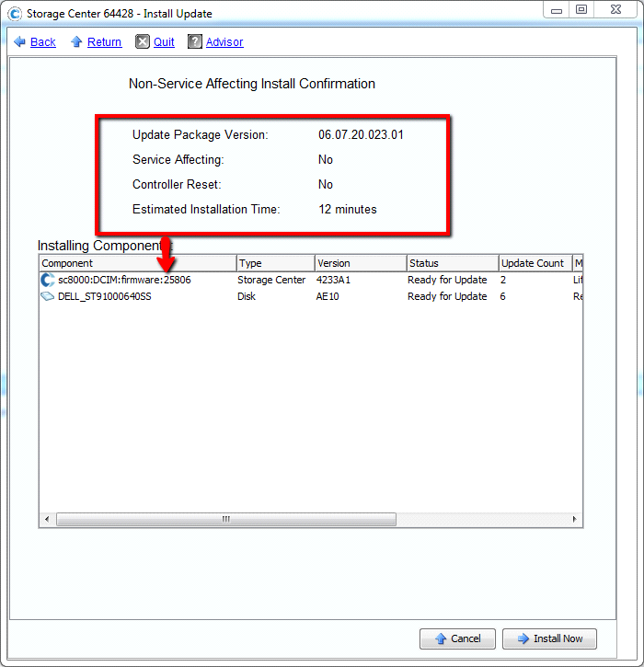Click the Cancel button
The height and width of the screenshot is (667, 644).
tap(457, 638)
